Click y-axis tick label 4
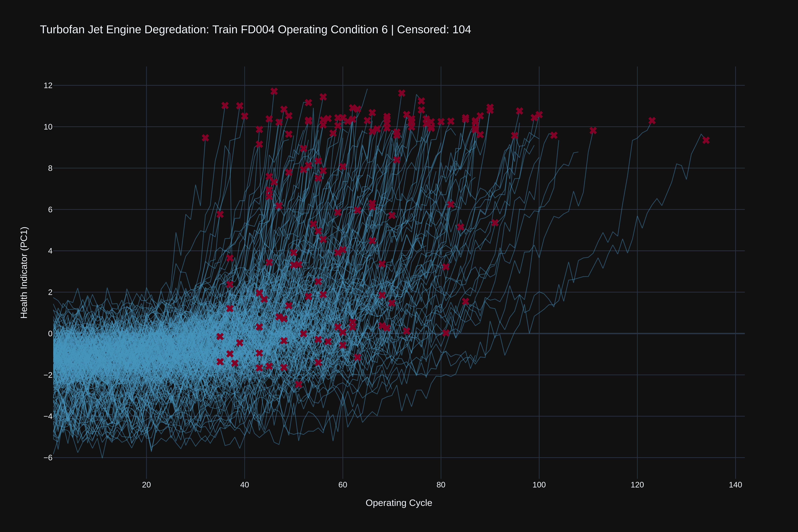The width and height of the screenshot is (798, 532). [50, 251]
